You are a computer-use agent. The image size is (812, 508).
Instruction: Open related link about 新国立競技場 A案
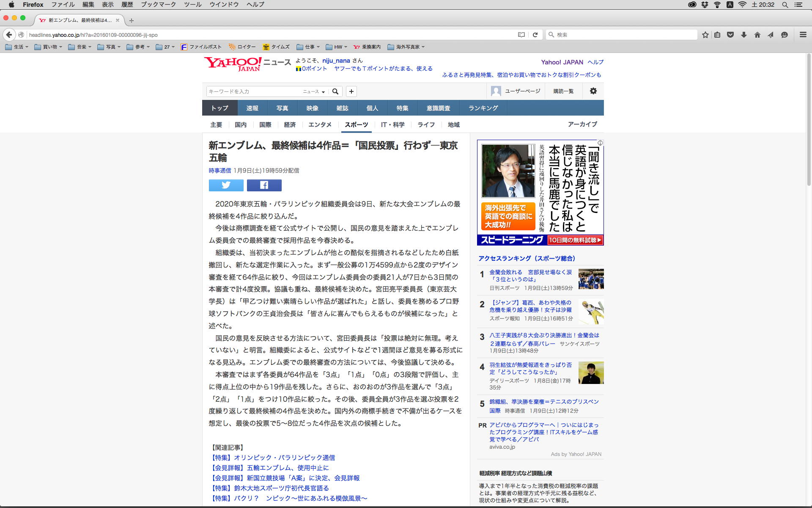point(285,478)
